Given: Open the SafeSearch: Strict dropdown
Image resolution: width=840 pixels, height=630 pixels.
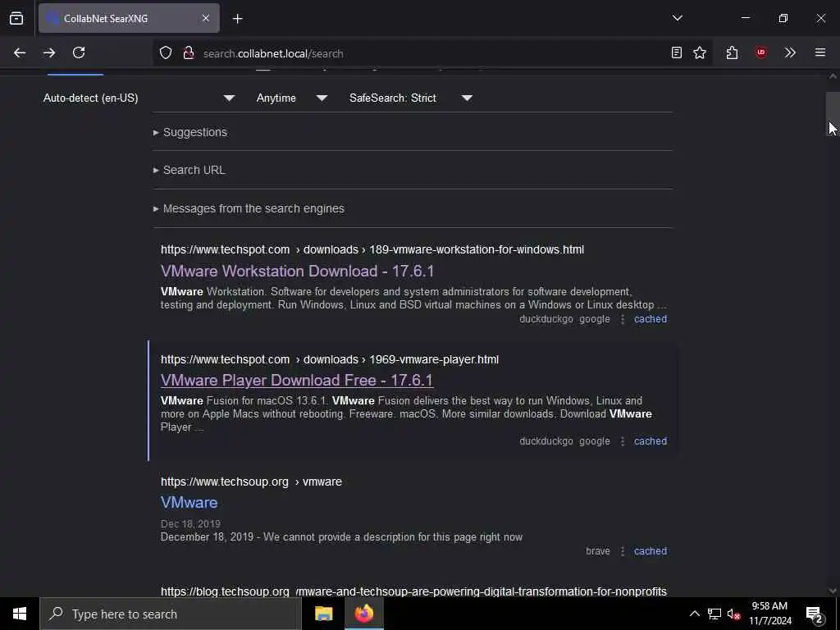Looking at the screenshot, I should point(411,98).
